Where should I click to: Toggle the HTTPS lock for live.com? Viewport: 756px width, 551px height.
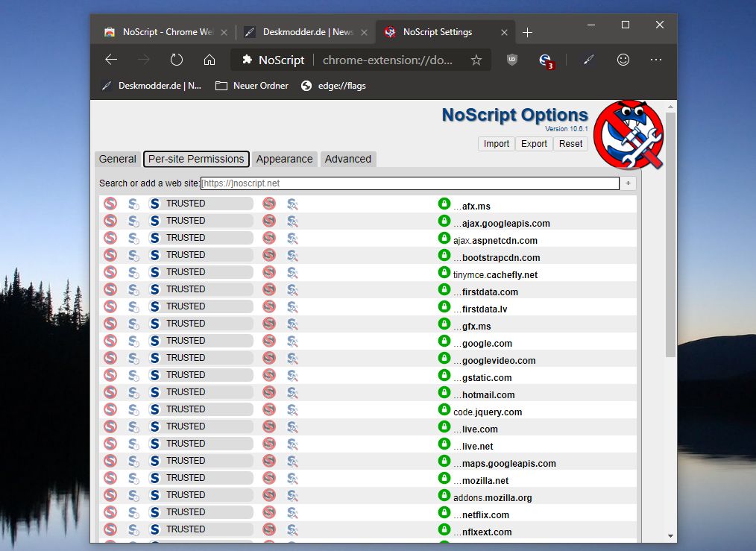[x=444, y=426]
